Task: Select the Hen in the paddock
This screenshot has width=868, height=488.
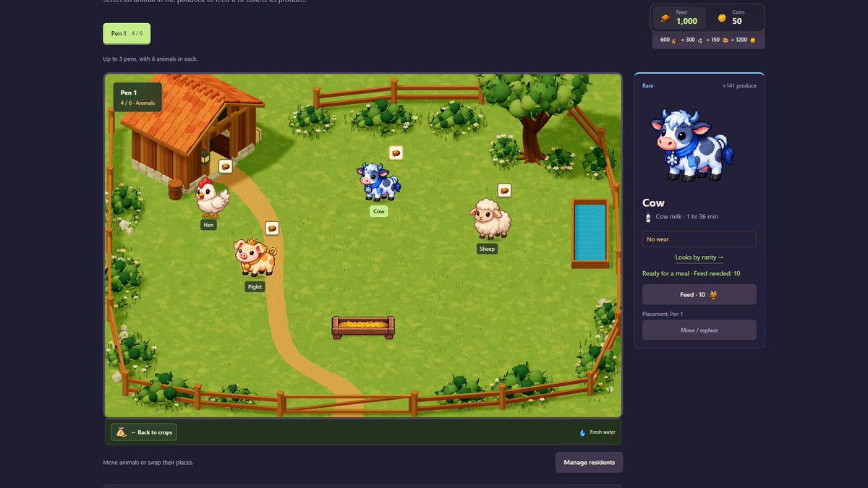Action: pyautogui.click(x=213, y=197)
